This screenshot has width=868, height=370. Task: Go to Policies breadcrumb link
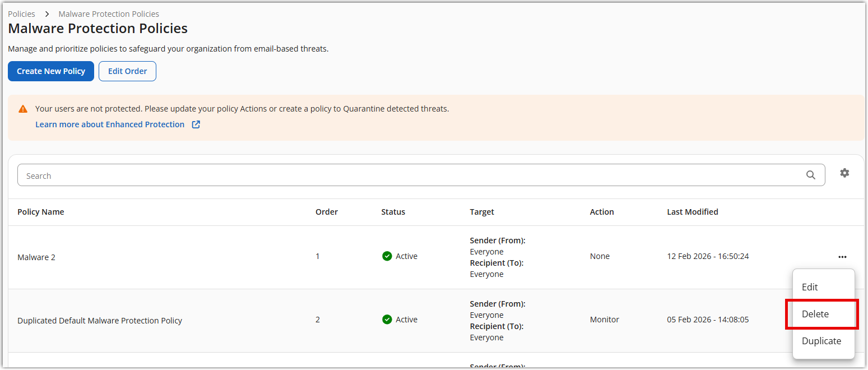click(x=21, y=14)
